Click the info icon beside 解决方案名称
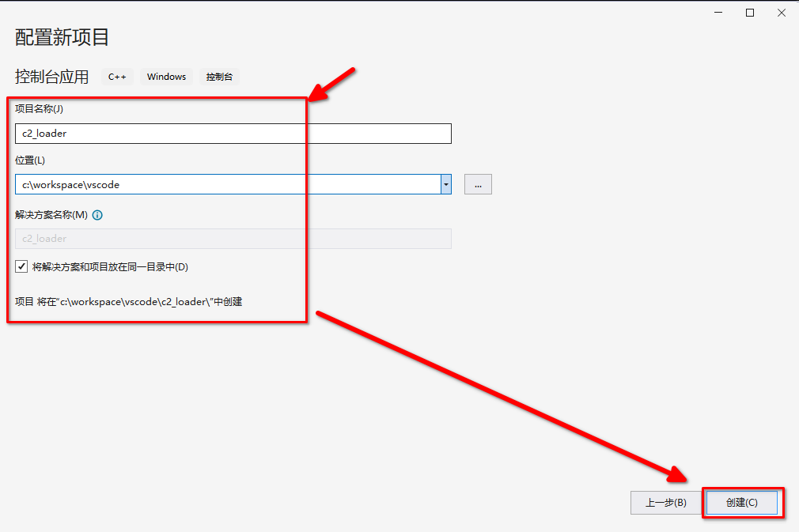The image size is (799, 532). click(98, 215)
